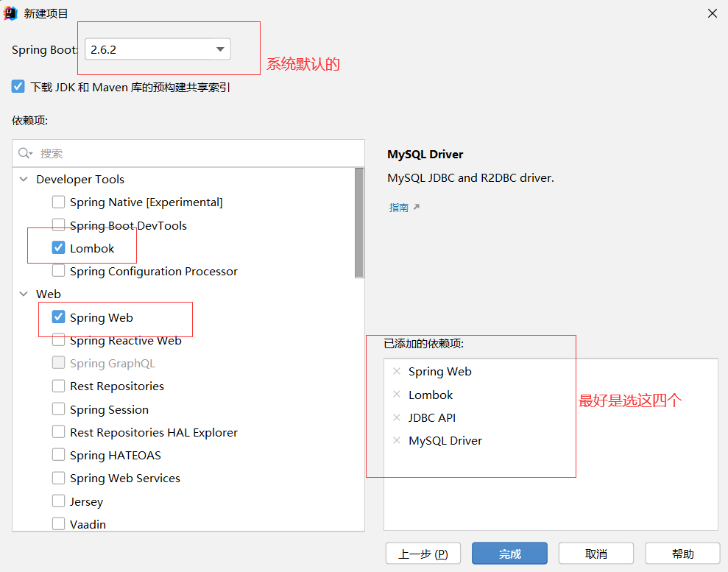Image resolution: width=728 pixels, height=572 pixels.
Task: Select JDBC API in added dependencies list
Action: [432, 418]
